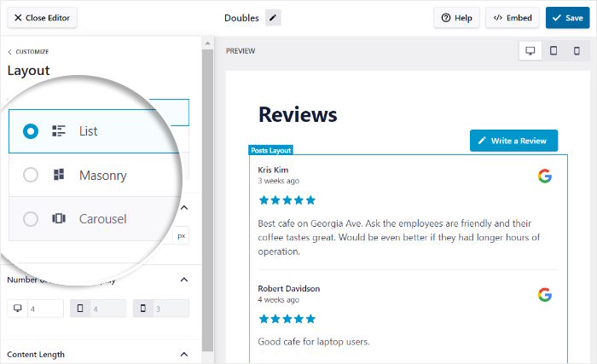Save the feed changes
Screen dimensions: 597x364
click(567, 18)
